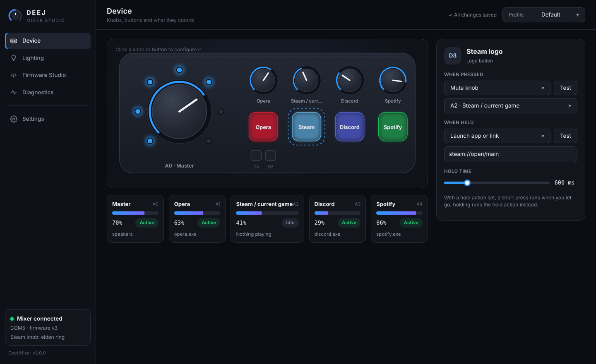Screen dimensions: 596x364
Task: Open Settings from the sidebar
Action: pos(48,119)
